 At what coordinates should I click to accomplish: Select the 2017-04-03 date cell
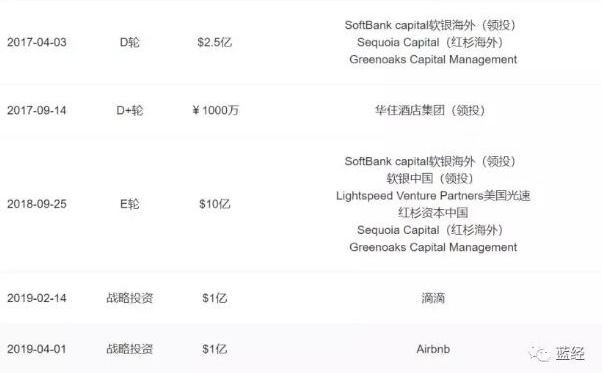[37, 42]
